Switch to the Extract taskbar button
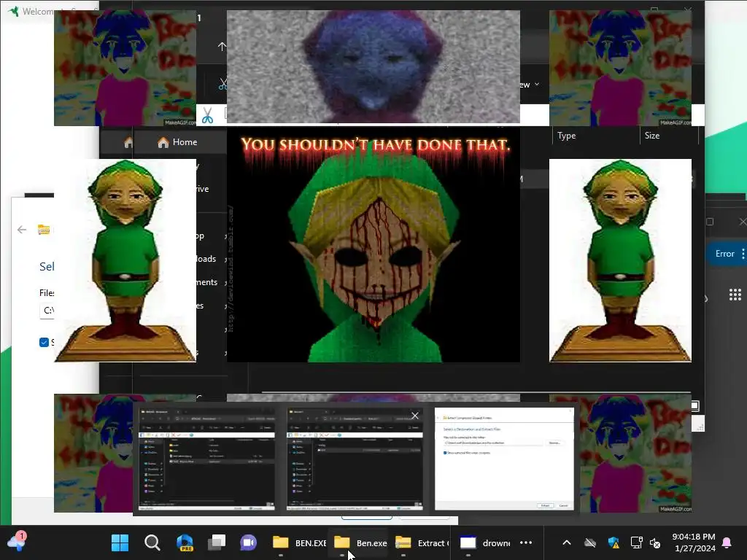The image size is (747, 560). click(422, 542)
